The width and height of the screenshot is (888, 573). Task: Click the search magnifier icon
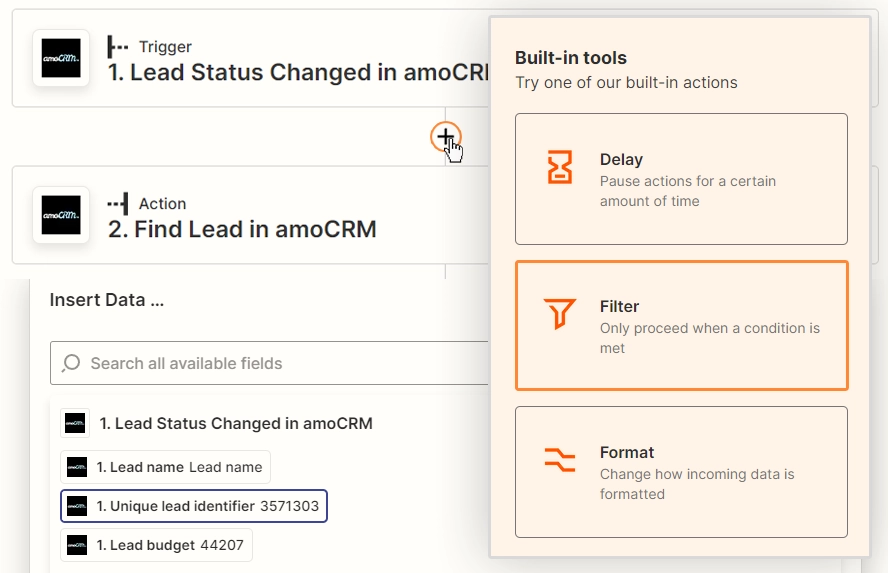pyautogui.click(x=71, y=363)
